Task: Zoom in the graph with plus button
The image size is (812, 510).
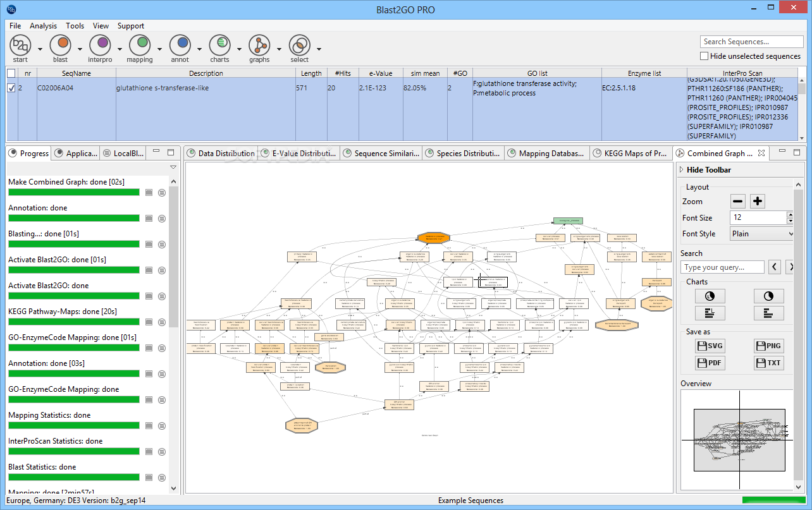Action: pyautogui.click(x=758, y=202)
